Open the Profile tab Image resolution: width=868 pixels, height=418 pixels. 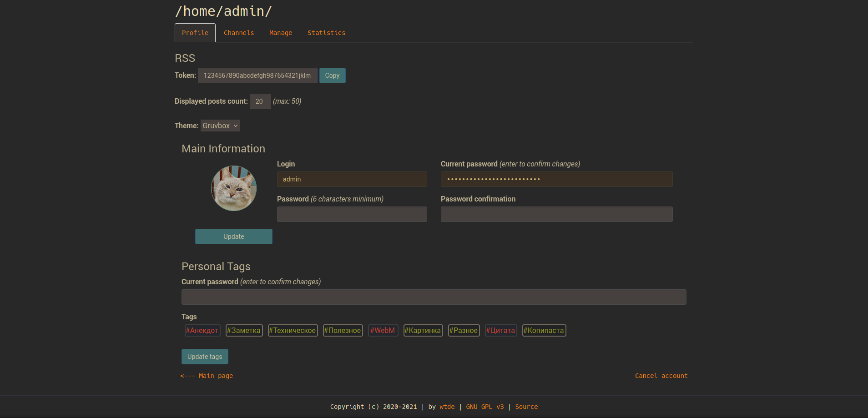tap(195, 33)
